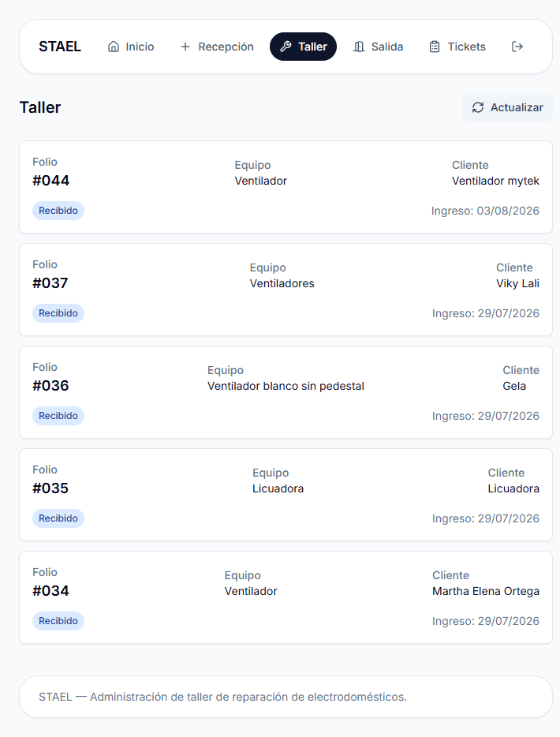Click equipment Ventiladores in folio #037
The image size is (560, 737).
coord(282,283)
